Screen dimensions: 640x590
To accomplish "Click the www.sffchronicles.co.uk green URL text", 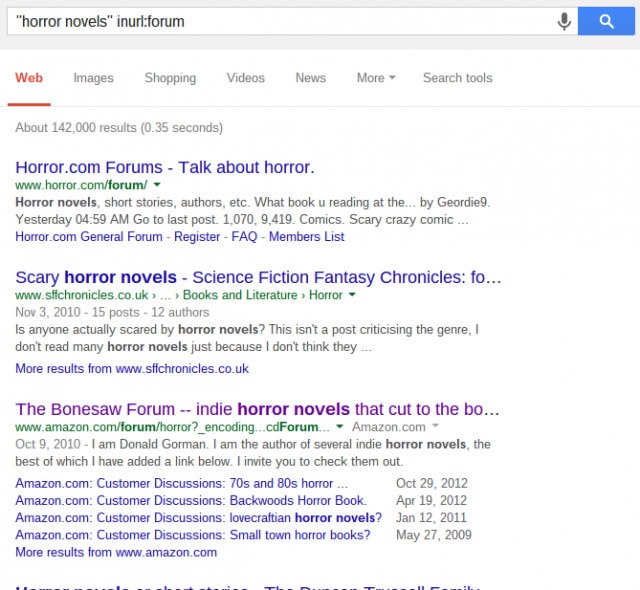I will [x=82, y=295].
